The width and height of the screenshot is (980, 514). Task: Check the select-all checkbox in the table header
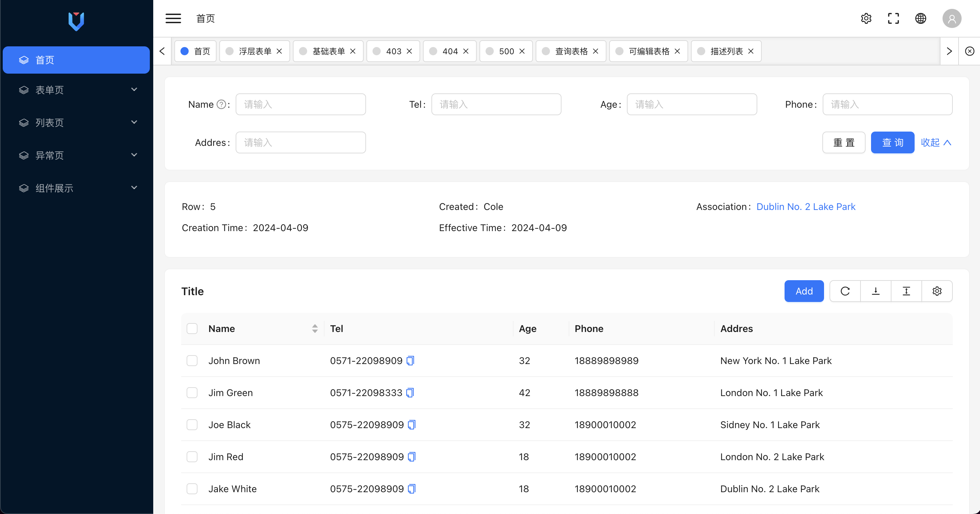(192, 329)
